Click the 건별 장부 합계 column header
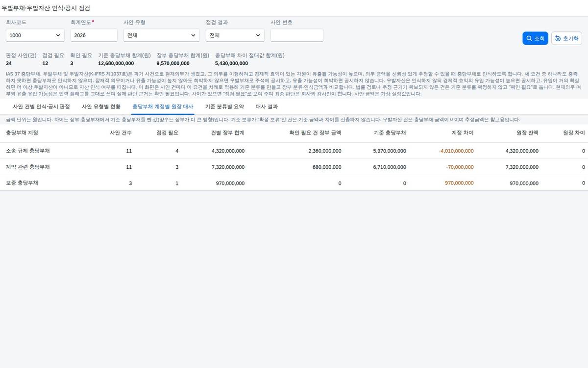This screenshot has width=588, height=368. [227, 133]
